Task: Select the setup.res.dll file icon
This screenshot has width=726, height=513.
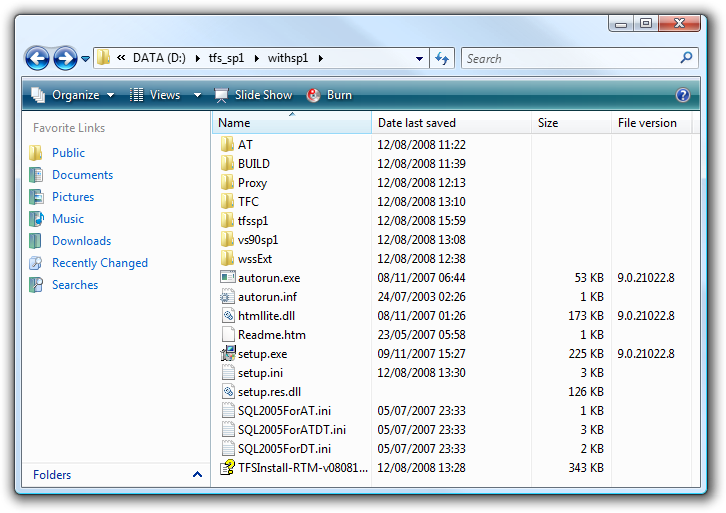Action: point(228,391)
